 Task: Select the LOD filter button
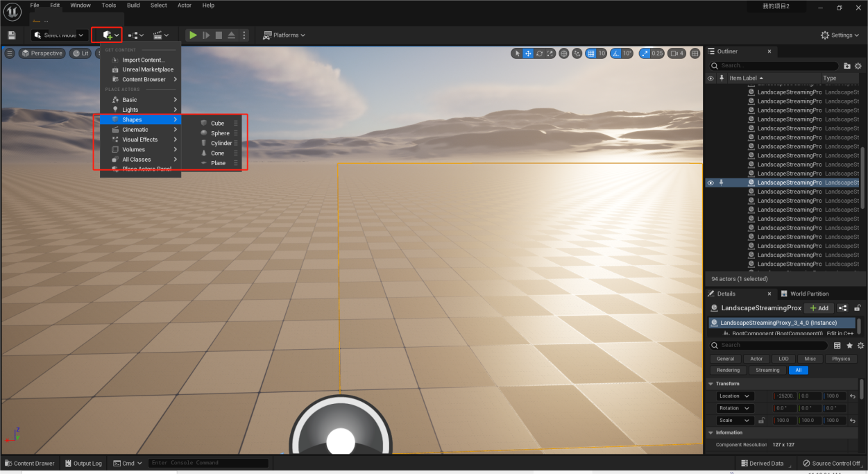783,359
